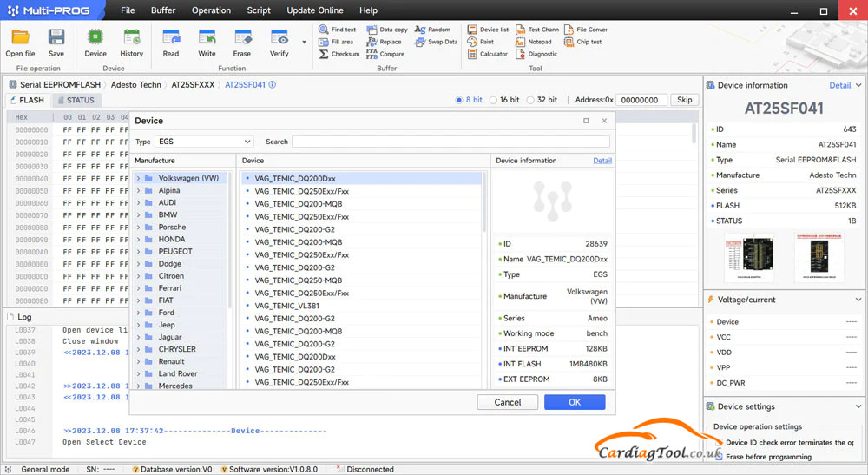This screenshot has height=475, width=868.
Task: Open the Update Online menu
Action: click(314, 10)
